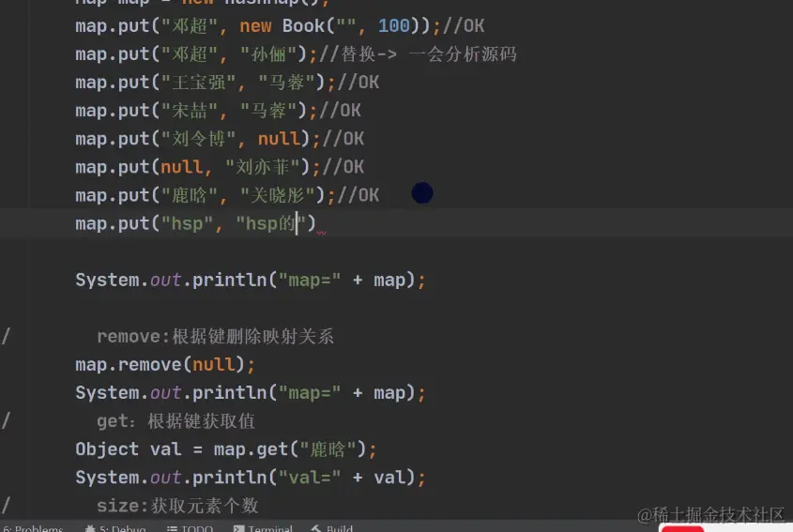Click the Terminal icon in bottom bar
This screenshot has width=793, height=532.
tap(238, 529)
